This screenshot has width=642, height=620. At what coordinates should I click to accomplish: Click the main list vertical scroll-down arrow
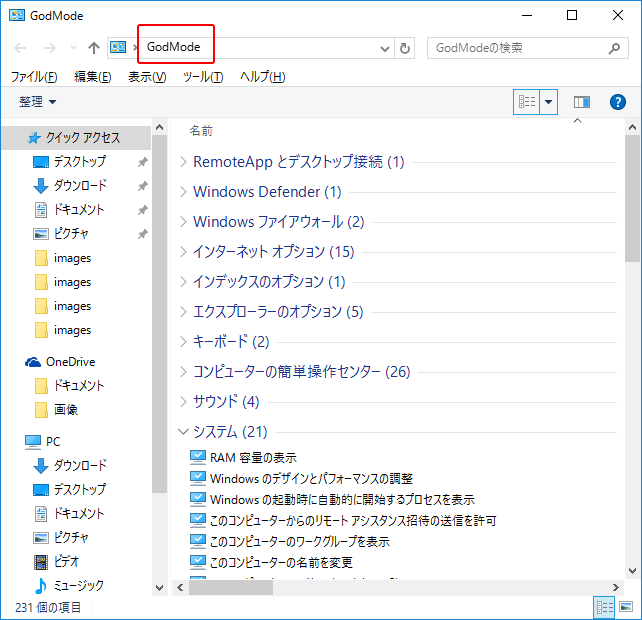click(x=632, y=570)
